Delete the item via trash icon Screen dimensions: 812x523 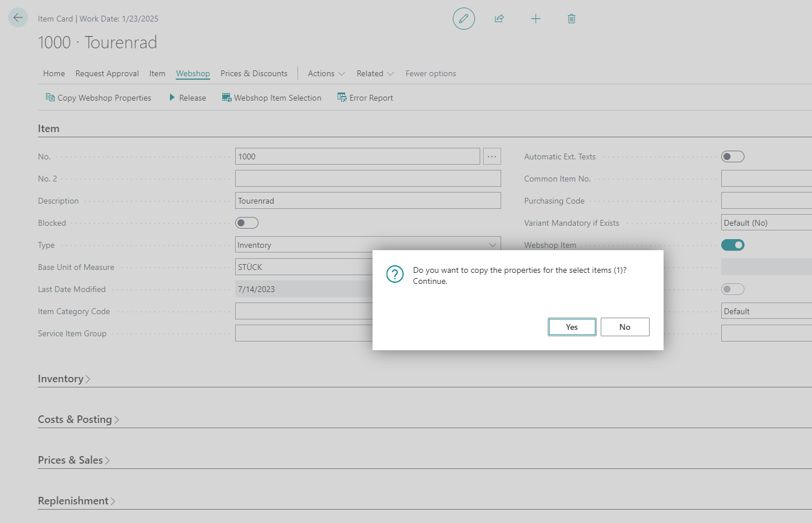pos(572,19)
